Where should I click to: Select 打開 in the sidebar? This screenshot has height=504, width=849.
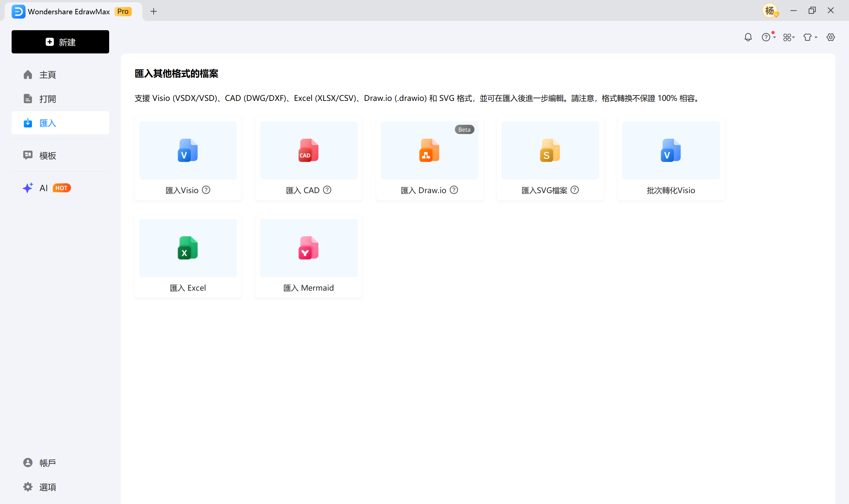47,99
